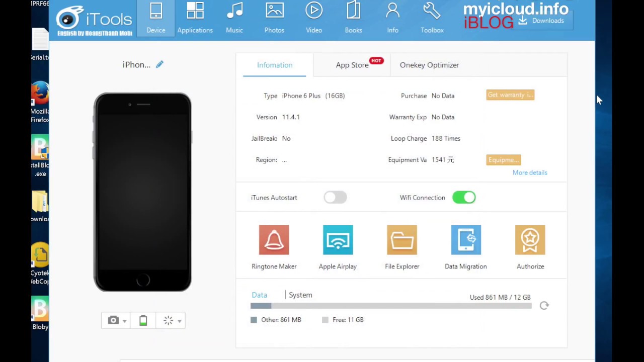Open the Music section
644x362 pixels.
click(234, 19)
